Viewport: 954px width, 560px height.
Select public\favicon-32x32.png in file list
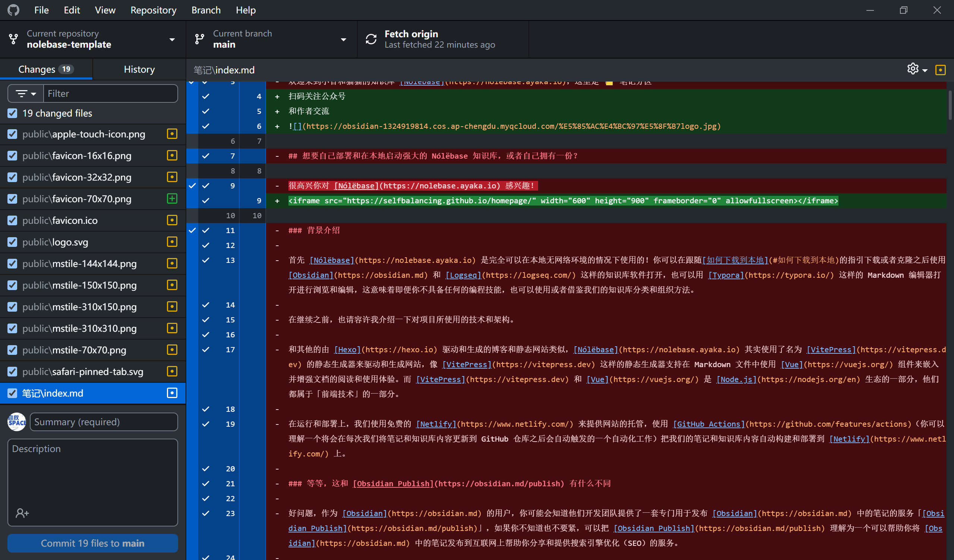click(x=93, y=177)
